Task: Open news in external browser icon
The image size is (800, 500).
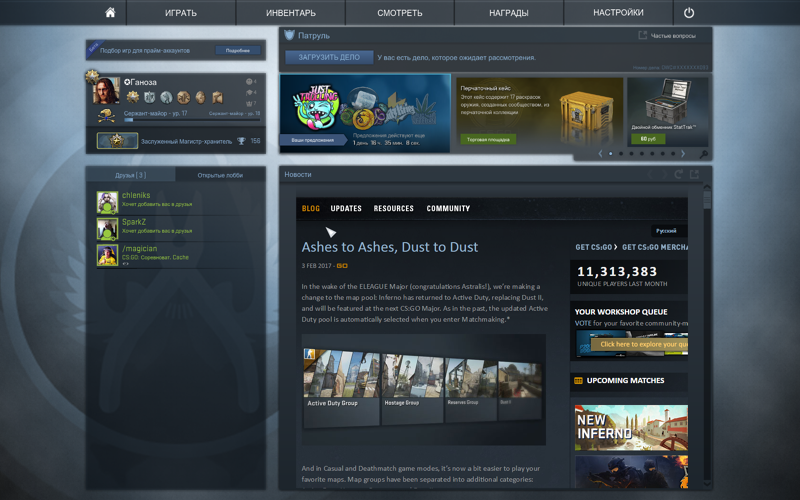Action: (x=694, y=174)
